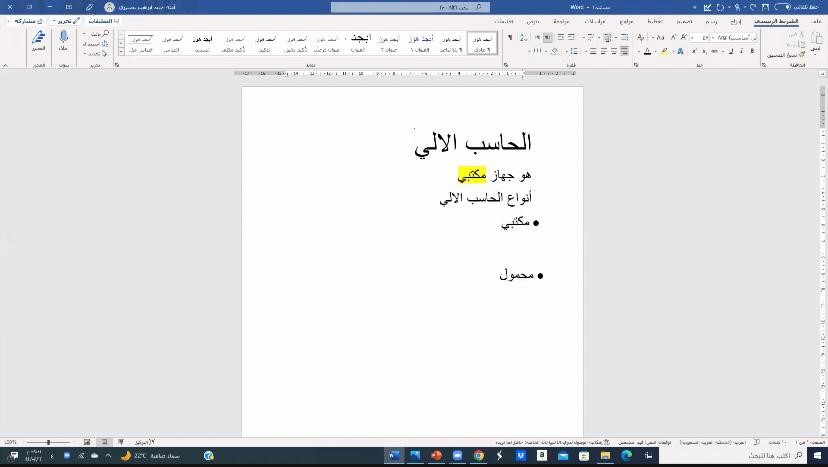Click the Share button

point(27,21)
